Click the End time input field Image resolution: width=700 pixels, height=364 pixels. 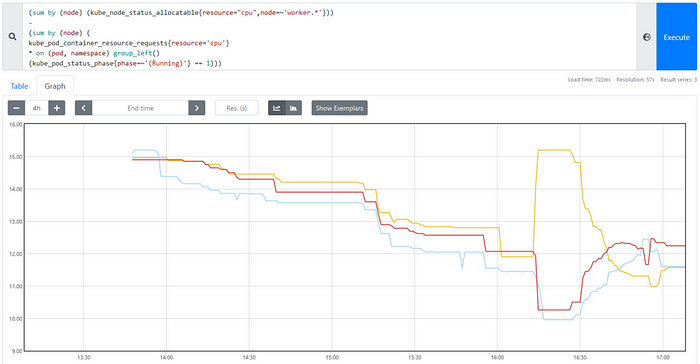pyautogui.click(x=140, y=108)
